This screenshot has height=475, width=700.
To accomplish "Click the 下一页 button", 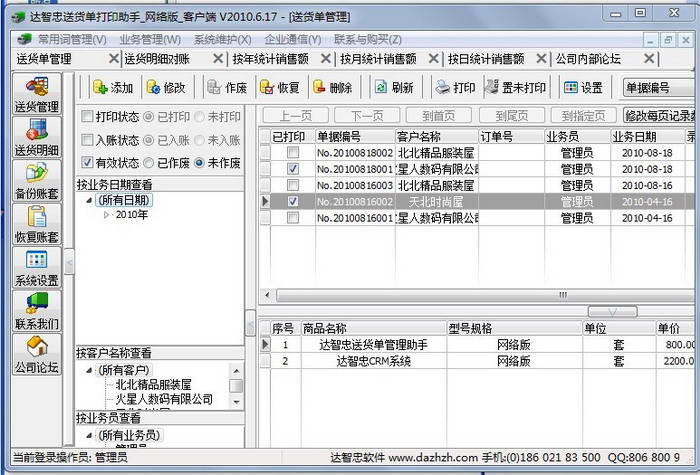I will [x=367, y=116].
